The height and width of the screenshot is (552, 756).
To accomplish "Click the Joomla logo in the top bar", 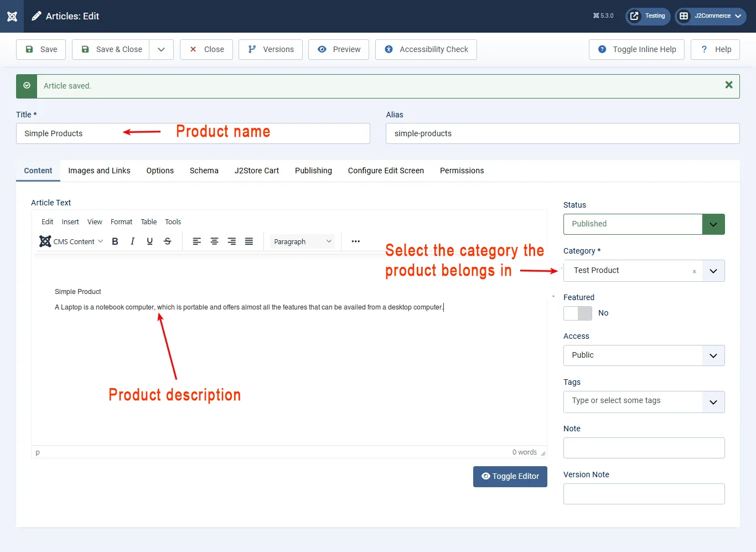I will 12,16.
